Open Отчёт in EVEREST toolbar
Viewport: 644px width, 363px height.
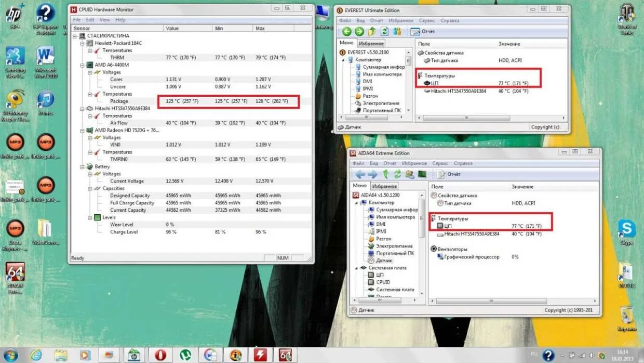pyautogui.click(x=423, y=32)
